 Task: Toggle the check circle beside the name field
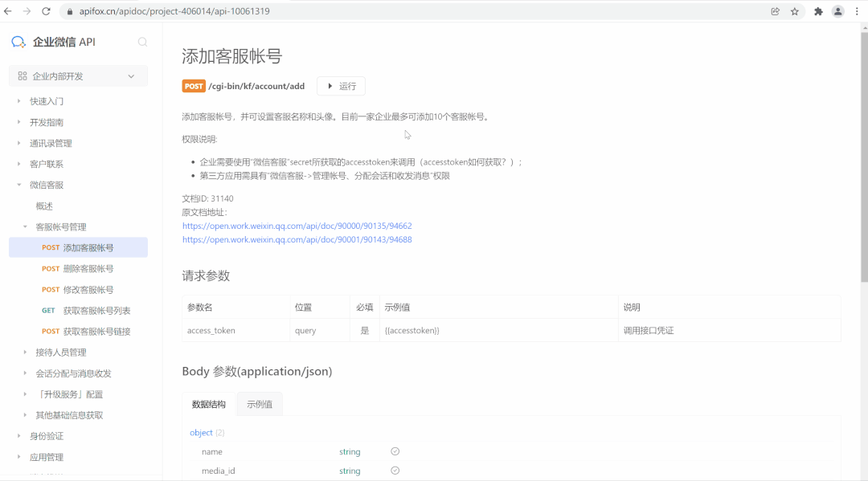pyautogui.click(x=395, y=451)
